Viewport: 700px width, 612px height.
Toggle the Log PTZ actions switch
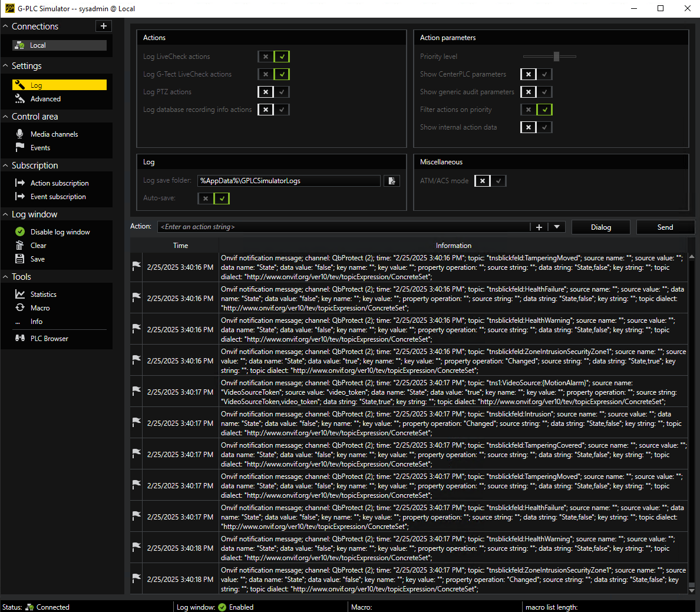273,92
